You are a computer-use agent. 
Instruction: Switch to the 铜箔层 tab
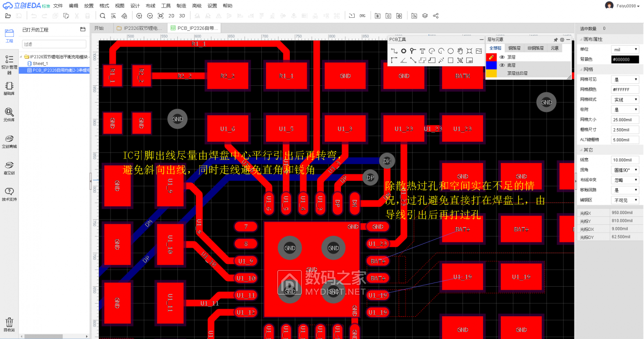coord(515,48)
